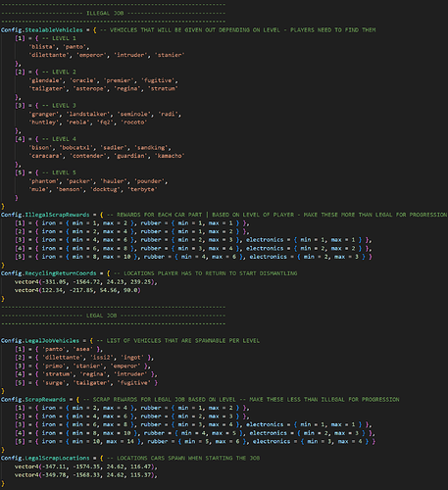Click the vector4 line starting with 122.34
Viewport: 448px width, 490px height.
point(77,290)
